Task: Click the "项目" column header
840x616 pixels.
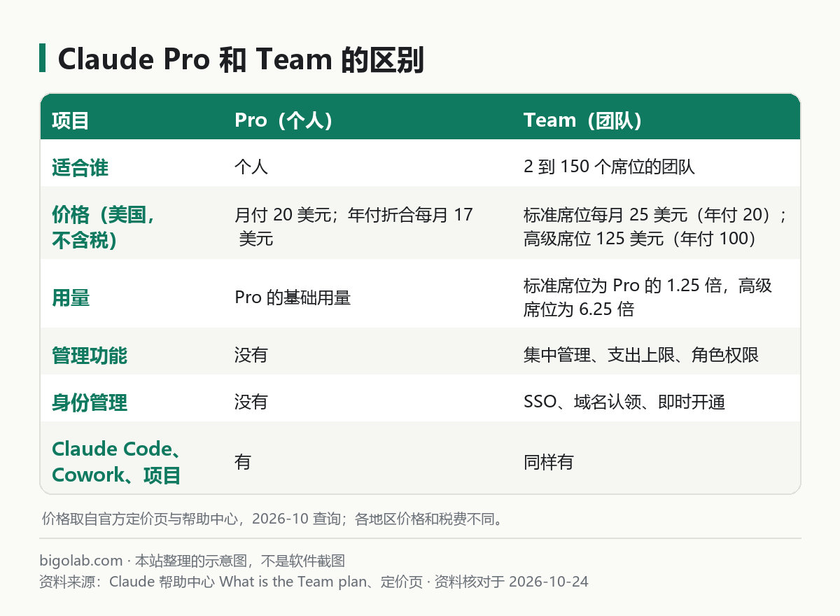Action: [71, 120]
